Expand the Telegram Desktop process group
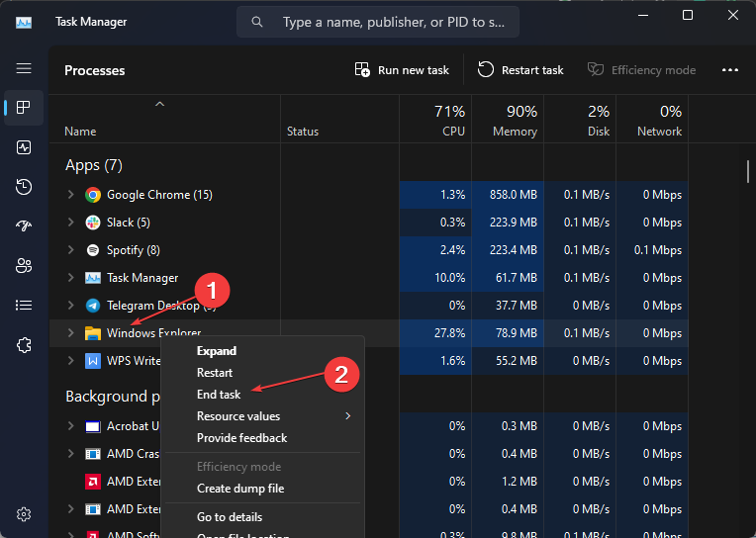This screenshot has width=756, height=538. 71,305
